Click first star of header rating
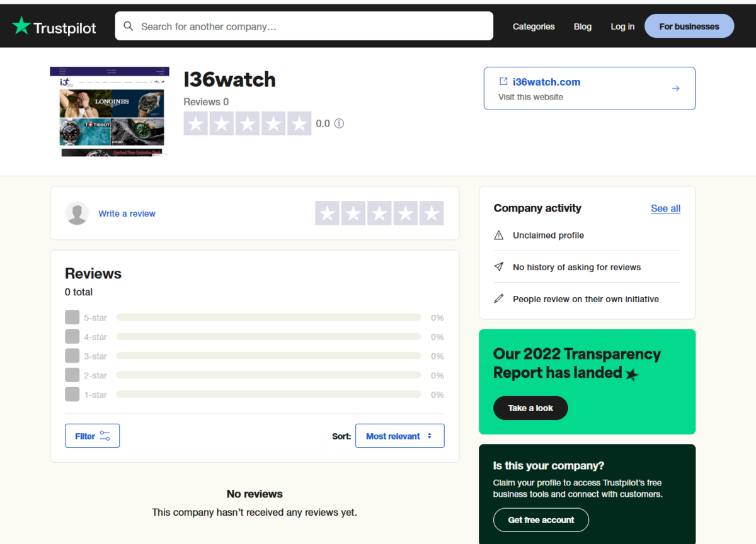Viewport: 756px width, 544px height. click(196, 123)
